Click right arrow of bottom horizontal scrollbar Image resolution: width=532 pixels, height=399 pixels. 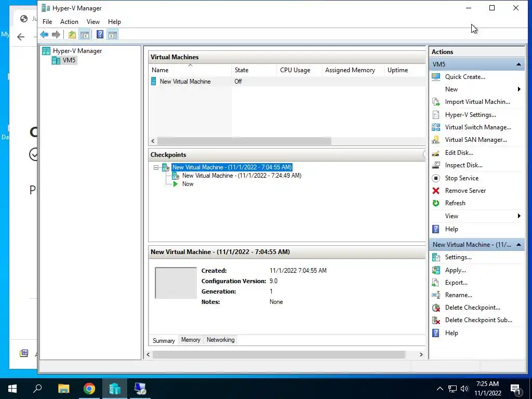421,354
